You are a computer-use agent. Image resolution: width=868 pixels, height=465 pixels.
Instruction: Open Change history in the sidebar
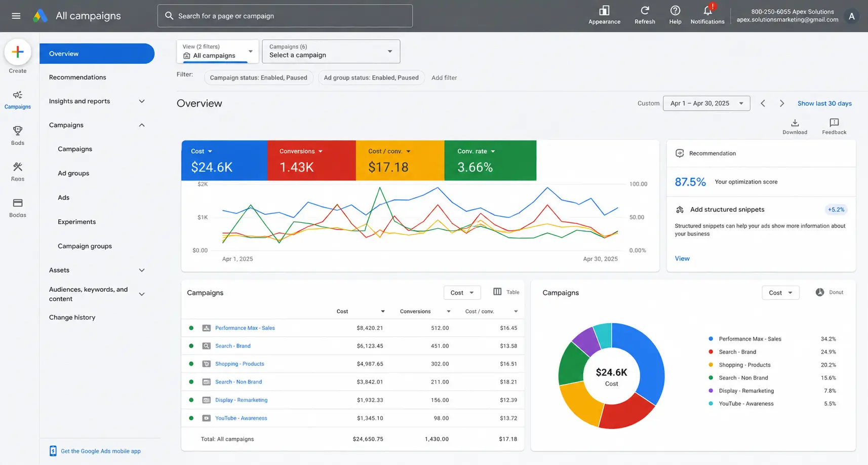[72, 318]
